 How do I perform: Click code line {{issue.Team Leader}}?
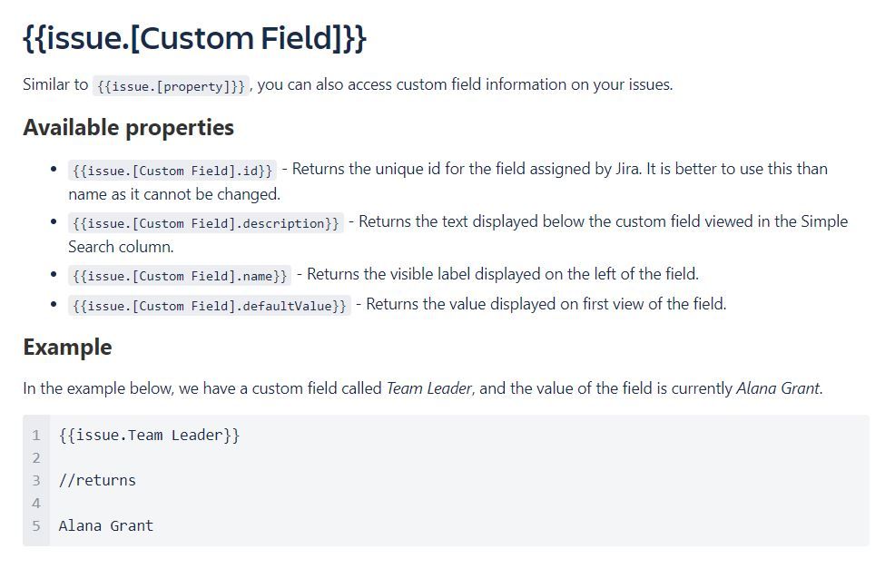pos(149,435)
